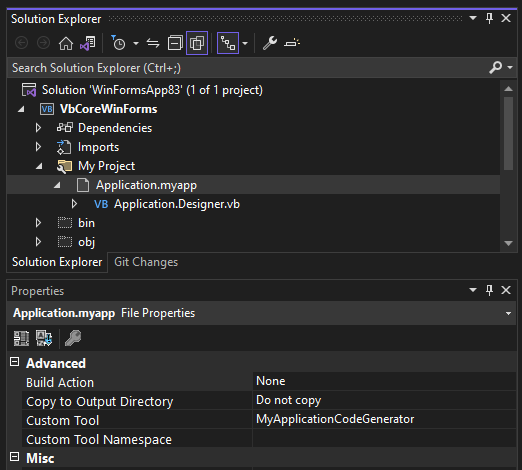Viewport: 522px width, 470px height.
Task: Open Properties via the wrench icon
Action: (270, 43)
